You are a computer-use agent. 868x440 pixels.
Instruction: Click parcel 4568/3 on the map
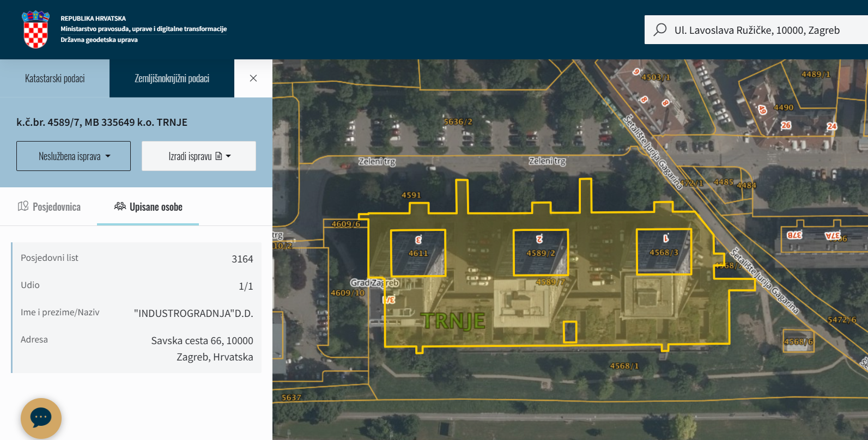664,252
